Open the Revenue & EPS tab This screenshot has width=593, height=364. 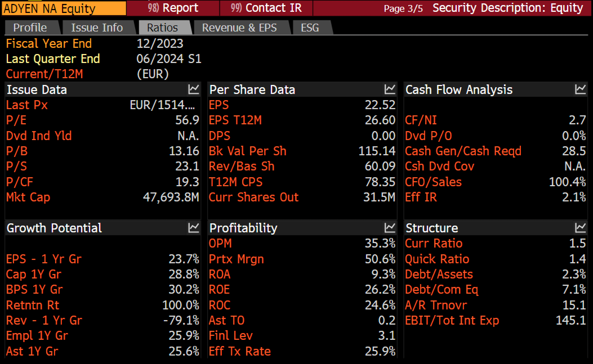click(240, 28)
